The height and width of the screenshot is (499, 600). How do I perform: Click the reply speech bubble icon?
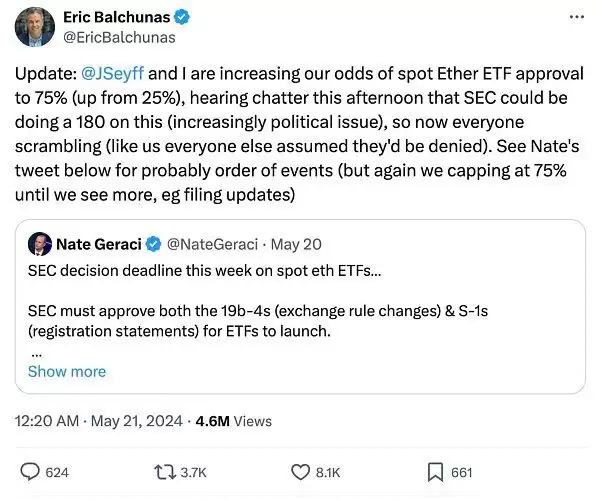pyautogui.click(x=31, y=472)
